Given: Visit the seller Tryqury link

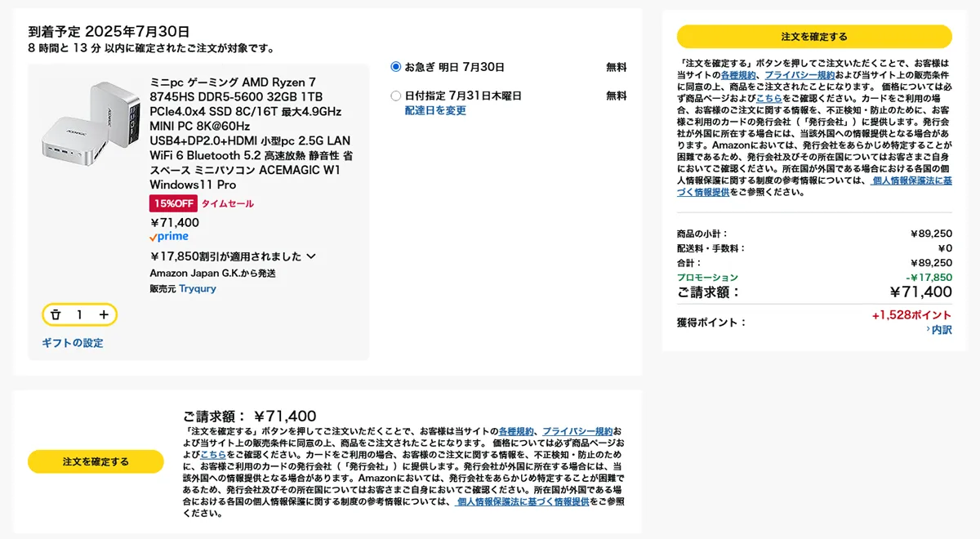Looking at the screenshot, I should coord(198,288).
